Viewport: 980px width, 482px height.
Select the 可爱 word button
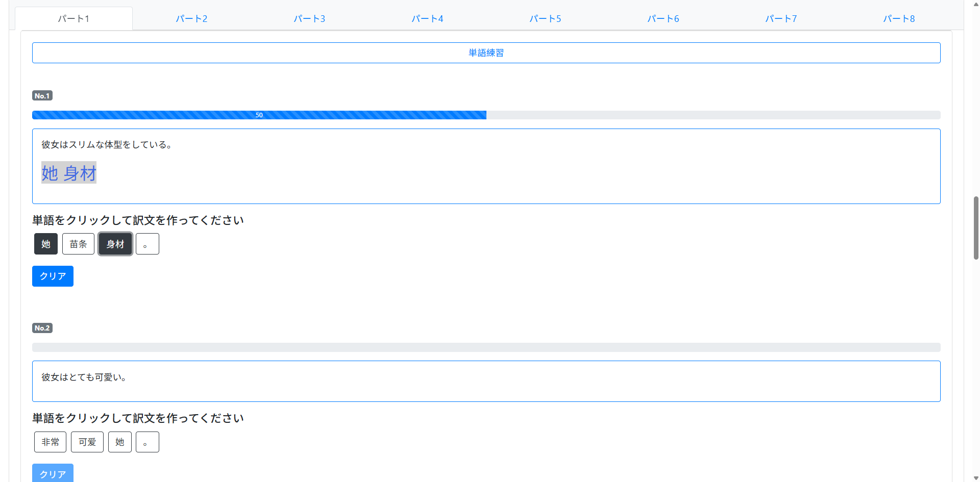tap(87, 442)
